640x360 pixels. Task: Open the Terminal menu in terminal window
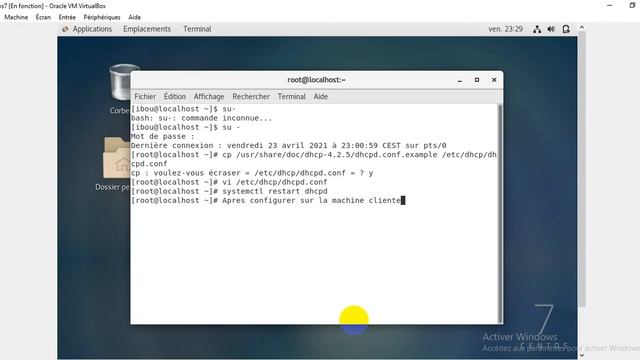pyautogui.click(x=291, y=97)
